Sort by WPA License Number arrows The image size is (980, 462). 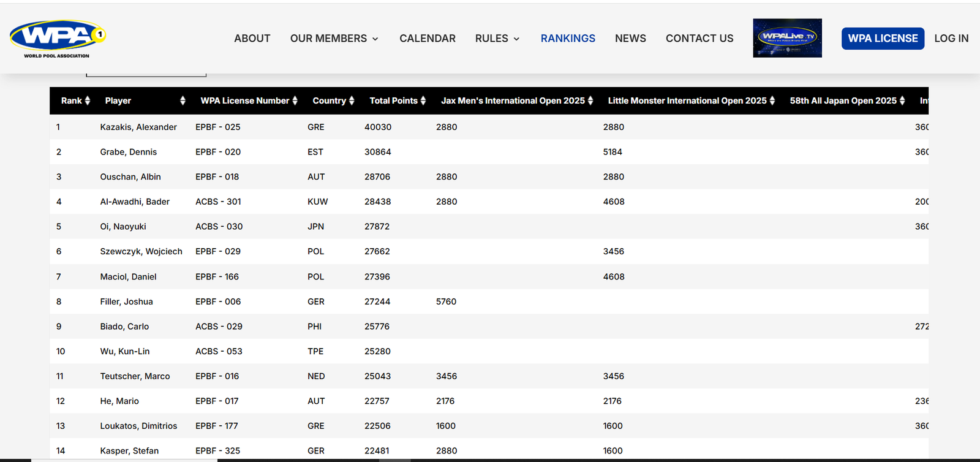[x=295, y=100]
